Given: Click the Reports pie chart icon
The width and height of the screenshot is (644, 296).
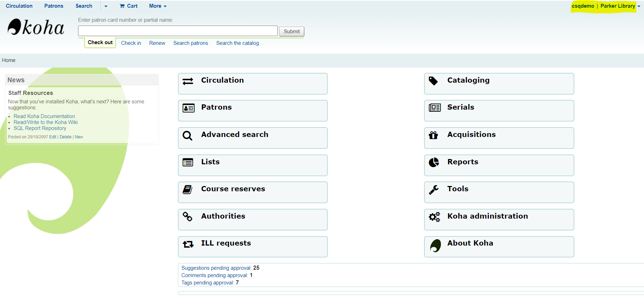Looking at the screenshot, I should (434, 162).
